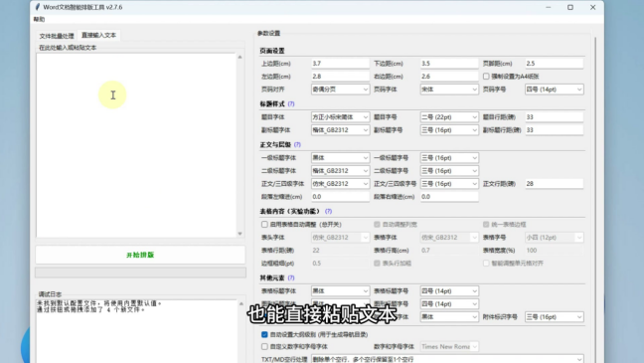Click into the paste-text input area
Viewport: 644px width, 363px height.
tap(136, 145)
